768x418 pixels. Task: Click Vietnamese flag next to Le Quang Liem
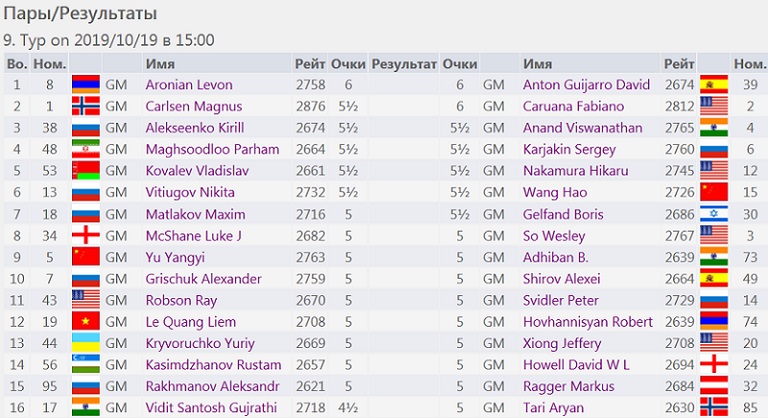click(85, 322)
